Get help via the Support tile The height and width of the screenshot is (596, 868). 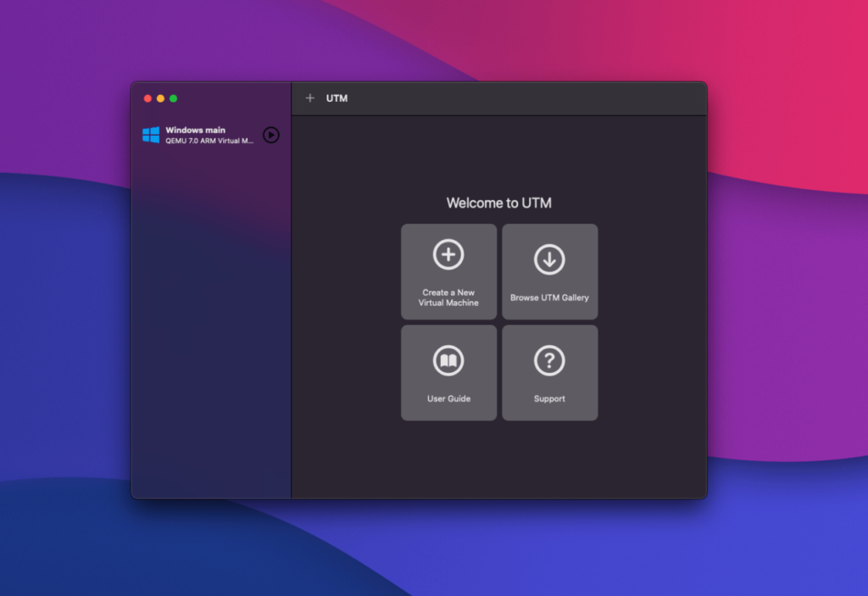(x=549, y=373)
